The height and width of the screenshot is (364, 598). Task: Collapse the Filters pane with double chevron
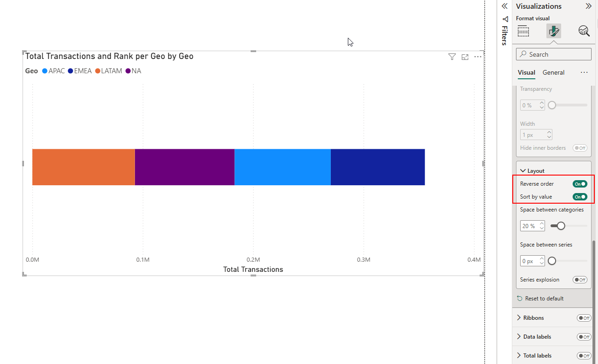pyautogui.click(x=504, y=6)
